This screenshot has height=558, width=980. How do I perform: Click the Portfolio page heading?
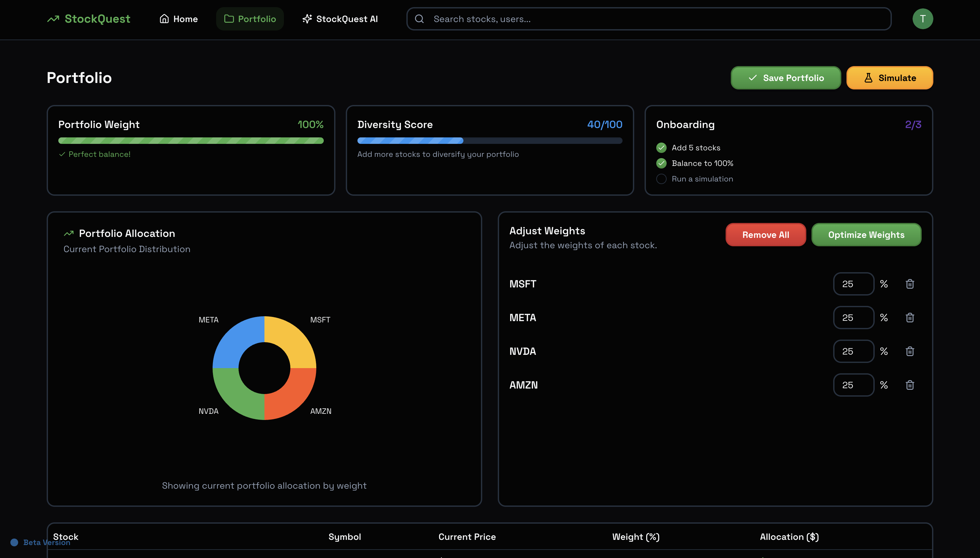coord(79,78)
